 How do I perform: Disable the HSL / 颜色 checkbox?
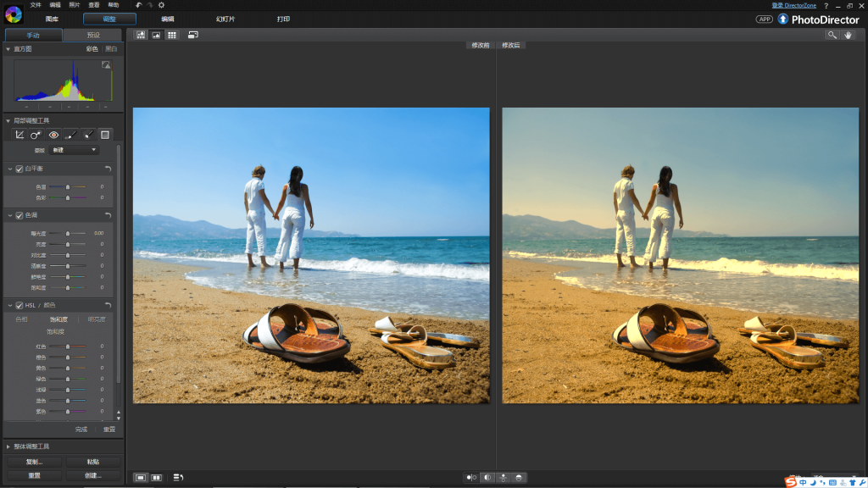[x=19, y=305]
